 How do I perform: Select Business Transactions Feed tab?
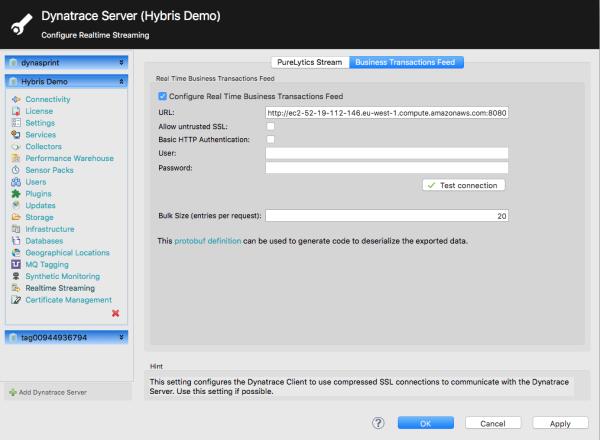coord(406,62)
